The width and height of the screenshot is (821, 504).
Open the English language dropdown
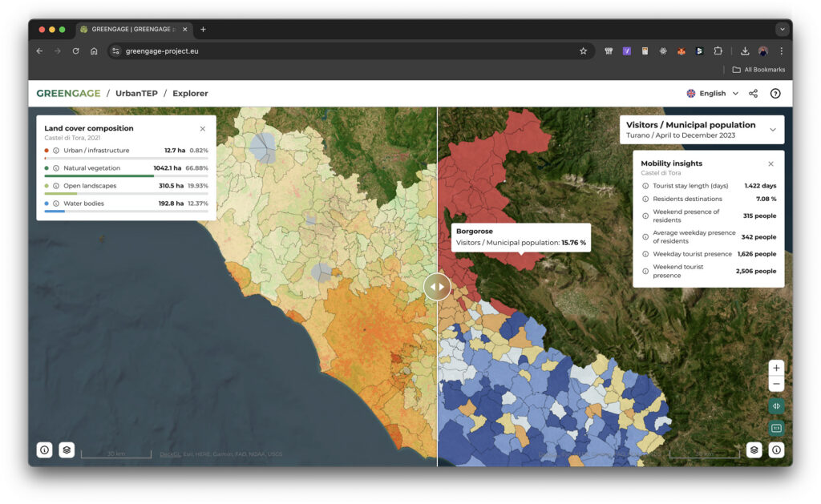(712, 93)
